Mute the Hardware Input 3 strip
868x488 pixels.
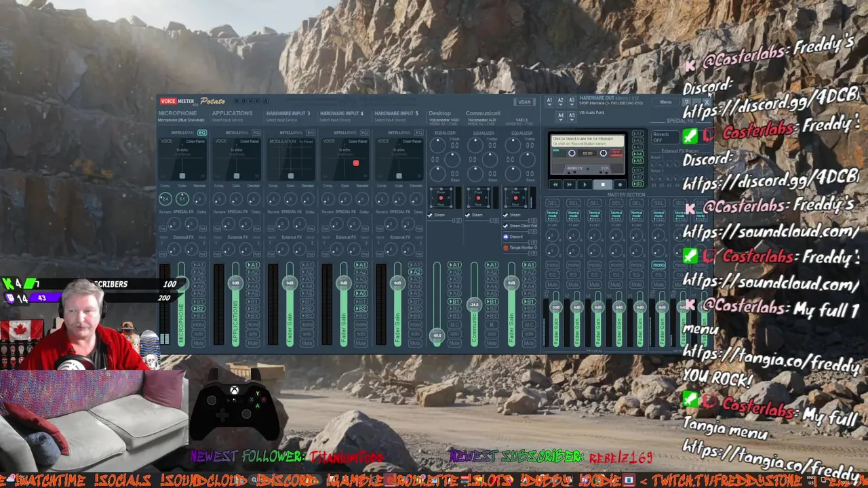coord(307,343)
